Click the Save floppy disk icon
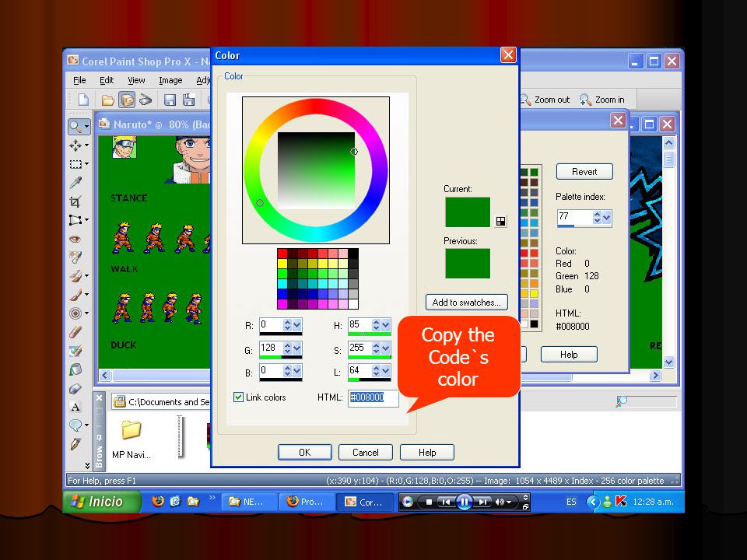This screenshot has width=747, height=560. click(170, 100)
